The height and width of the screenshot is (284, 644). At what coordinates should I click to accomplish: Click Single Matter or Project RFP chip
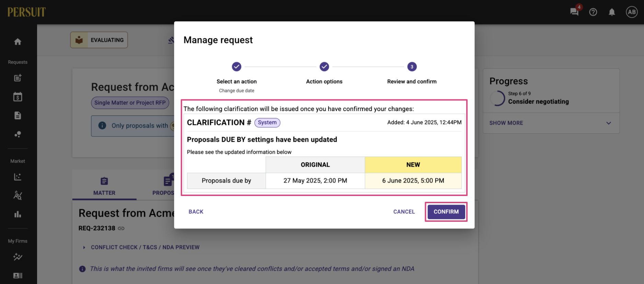coord(130,103)
